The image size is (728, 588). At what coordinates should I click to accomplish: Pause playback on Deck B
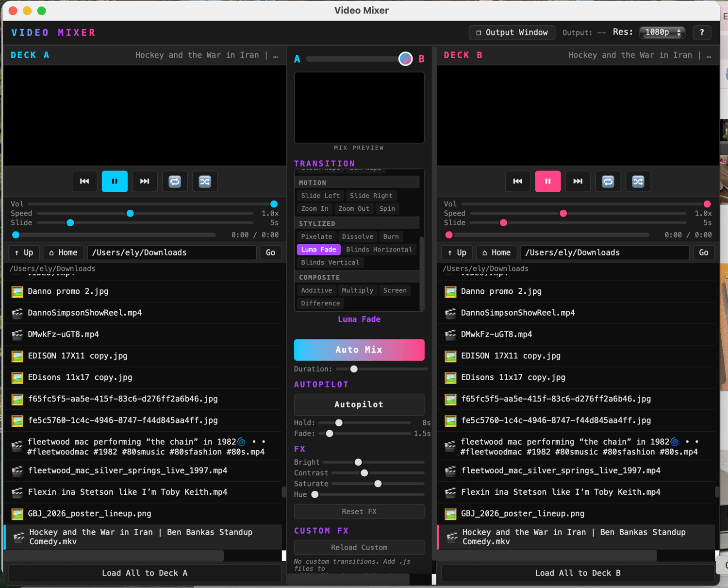[548, 181]
